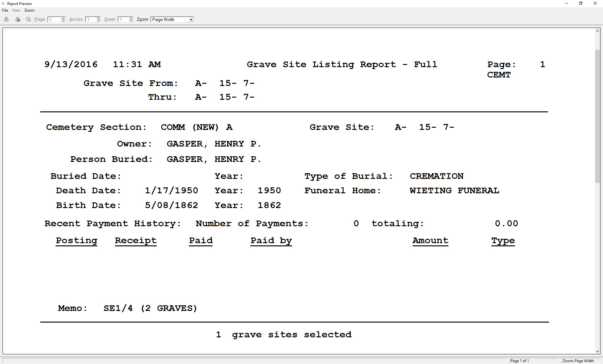The image size is (603, 364).
Task: Click the cancel print icon with red X
Action: (x=18, y=19)
